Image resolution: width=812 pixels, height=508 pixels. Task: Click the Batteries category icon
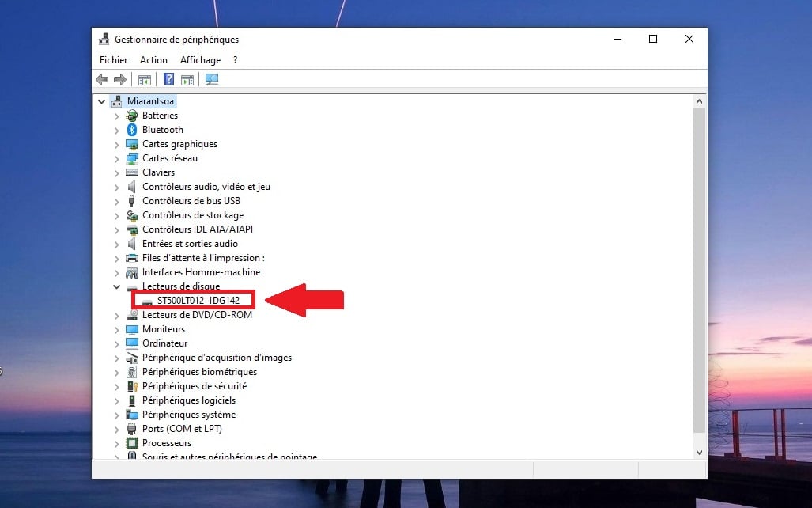133,115
